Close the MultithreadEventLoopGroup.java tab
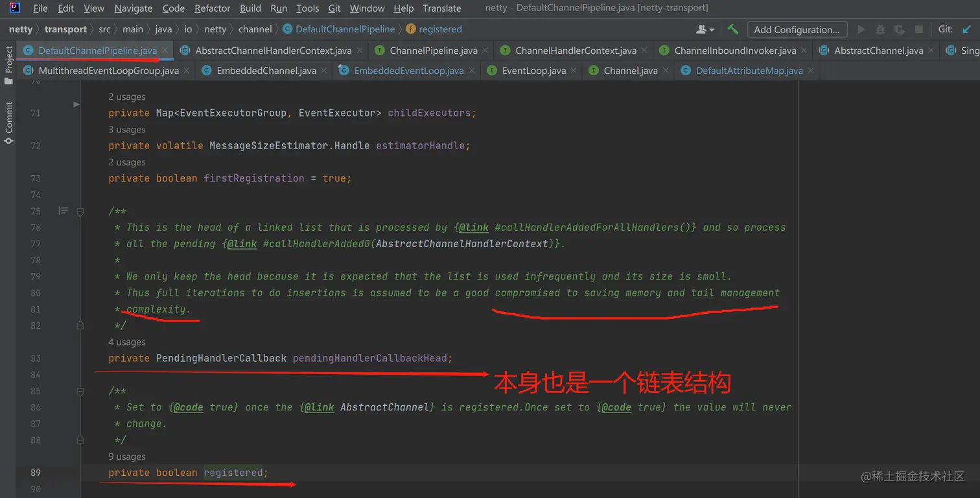980x498 pixels. (187, 71)
